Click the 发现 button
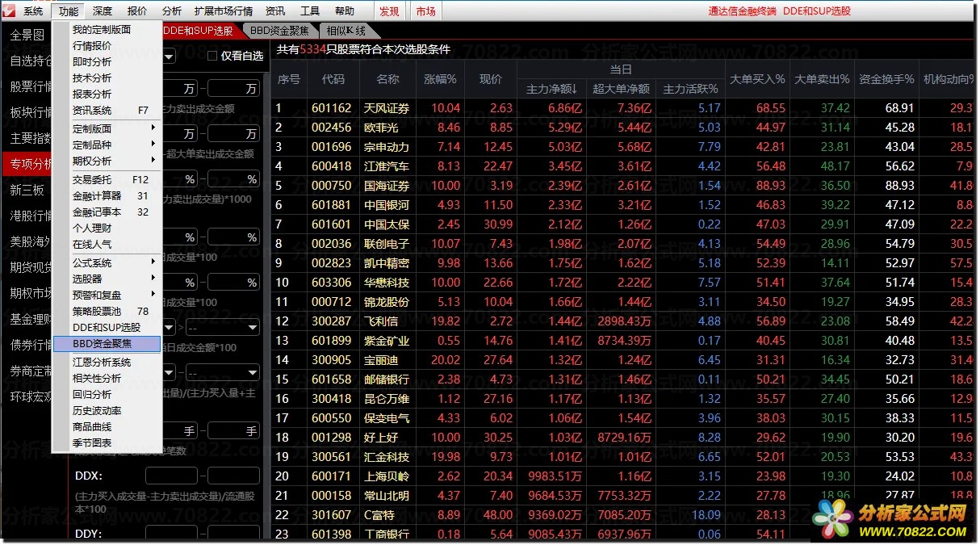Viewport: 980px width, 545px height. [389, 10]
